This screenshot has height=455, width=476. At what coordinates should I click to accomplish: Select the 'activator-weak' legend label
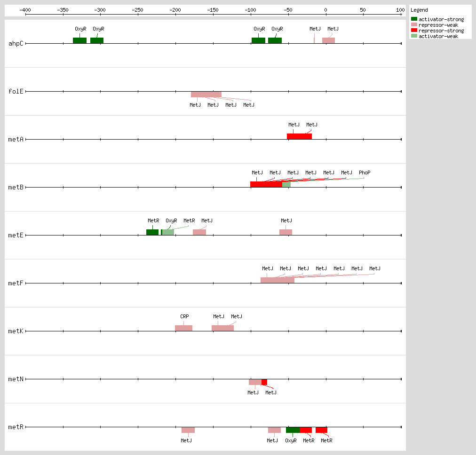[438, 36]
